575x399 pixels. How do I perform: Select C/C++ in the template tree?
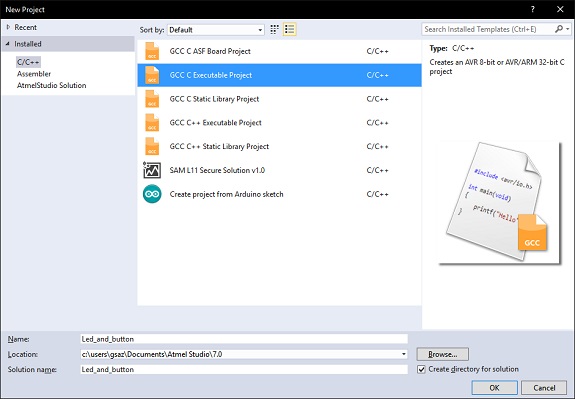pyautogui.click(x=28, y=62)
